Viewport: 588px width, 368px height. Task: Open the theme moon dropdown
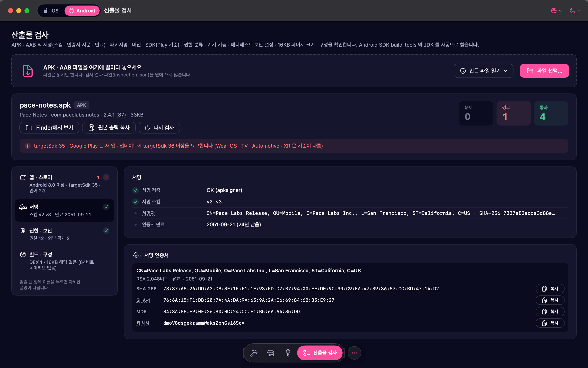[575, 11]
